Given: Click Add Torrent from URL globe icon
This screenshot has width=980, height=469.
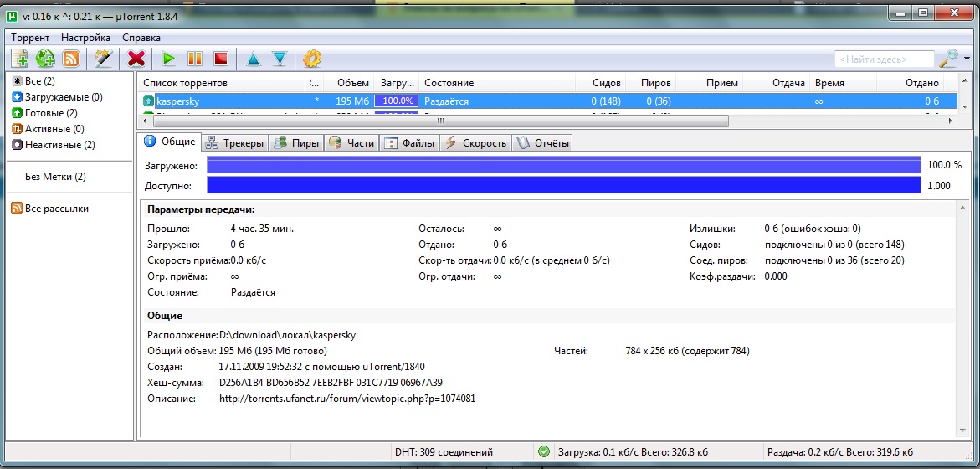Looking at the screenshot, I should 45,59.
